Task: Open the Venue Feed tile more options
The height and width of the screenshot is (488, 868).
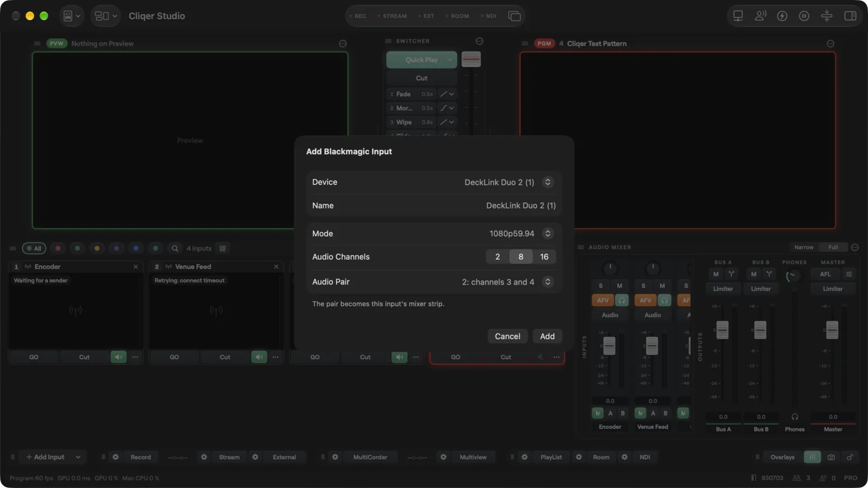Action: [x=276, y=357]
